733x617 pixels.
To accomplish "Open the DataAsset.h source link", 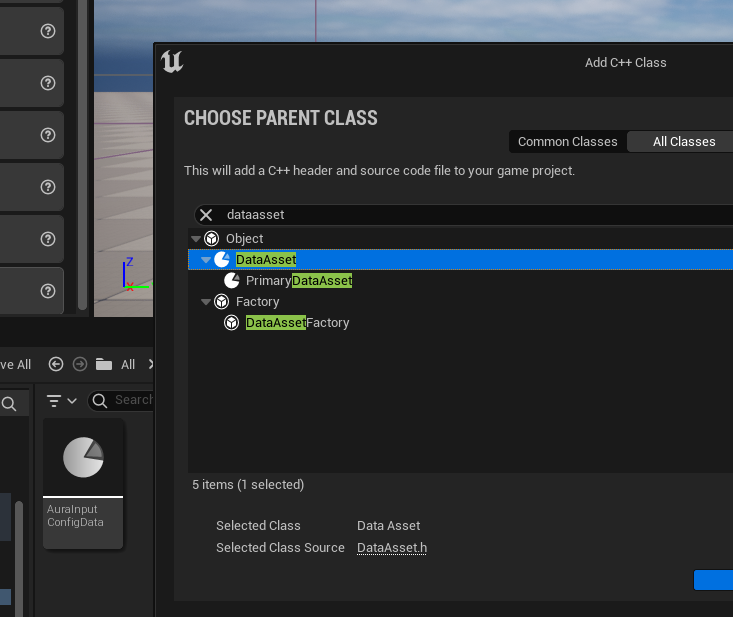I will [x=392, y=547].
